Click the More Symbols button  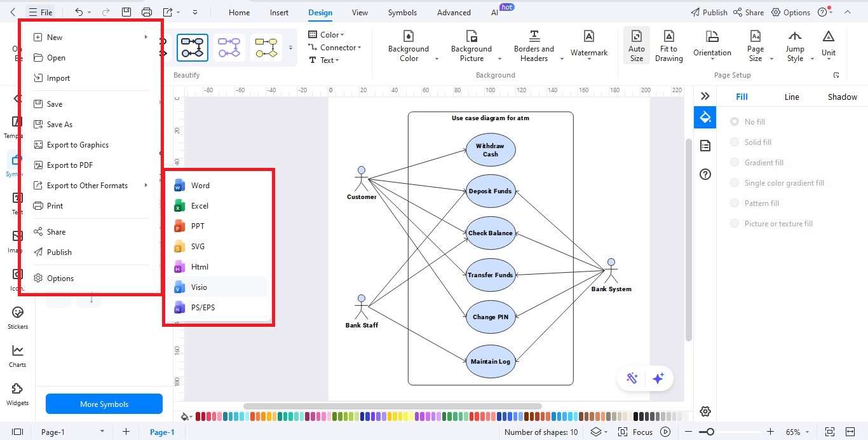pyautogui.click(x=104, y=404)
